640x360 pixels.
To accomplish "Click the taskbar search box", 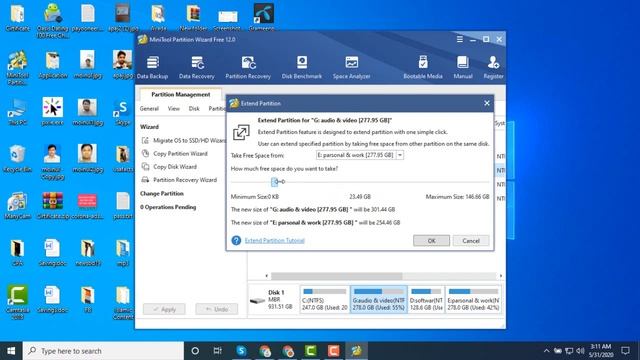I will pos(103,351).
